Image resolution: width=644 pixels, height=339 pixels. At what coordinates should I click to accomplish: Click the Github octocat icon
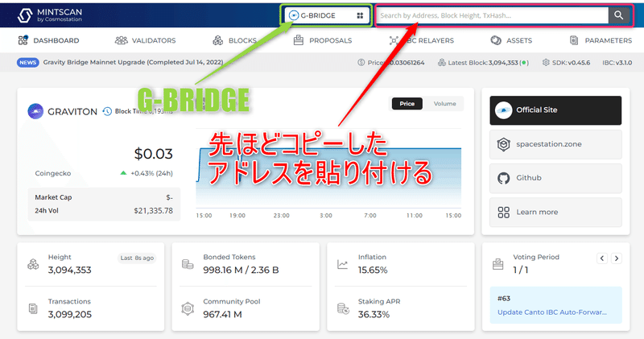coord(504,178)
